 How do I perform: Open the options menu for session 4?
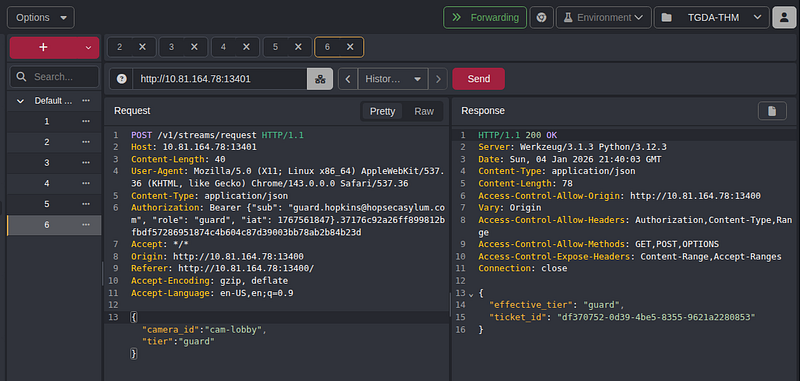click(x=86, y=184)
